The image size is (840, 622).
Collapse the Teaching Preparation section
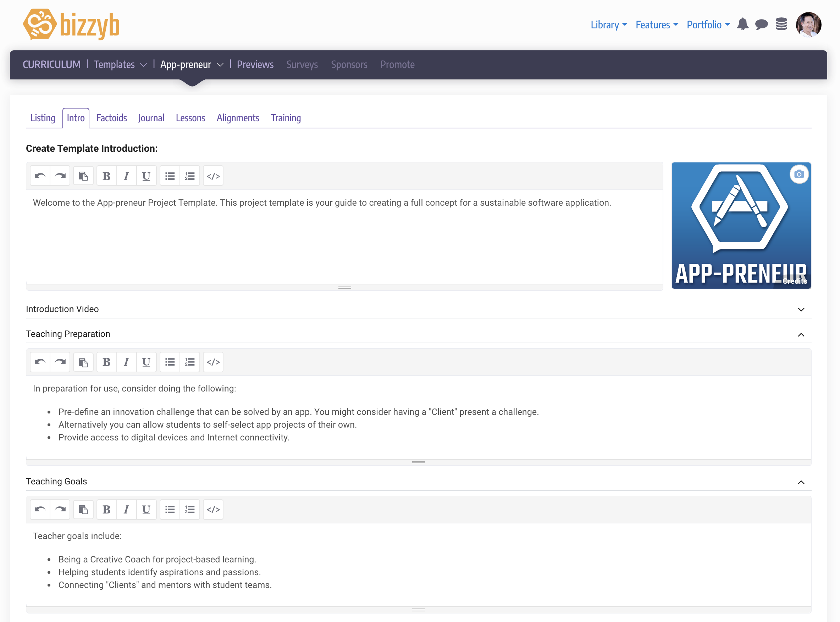pos(801,334)
